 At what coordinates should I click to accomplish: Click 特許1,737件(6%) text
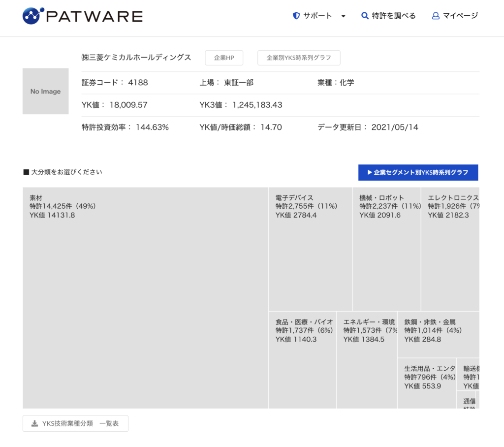tap(304, 330)
